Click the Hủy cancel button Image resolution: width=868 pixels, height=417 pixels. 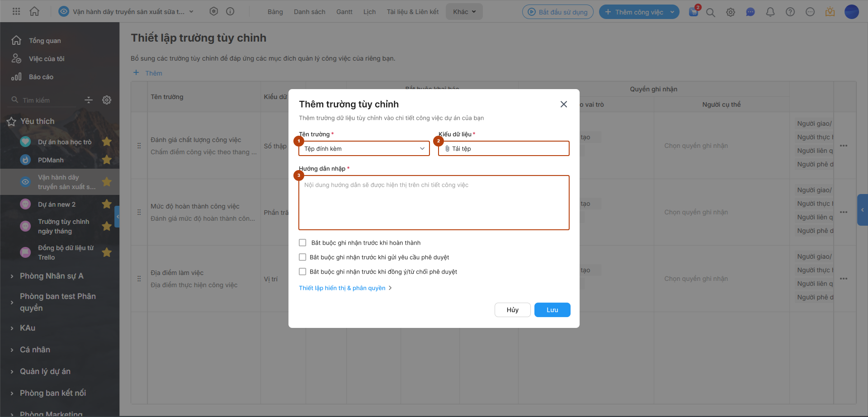tap(512, 310)
